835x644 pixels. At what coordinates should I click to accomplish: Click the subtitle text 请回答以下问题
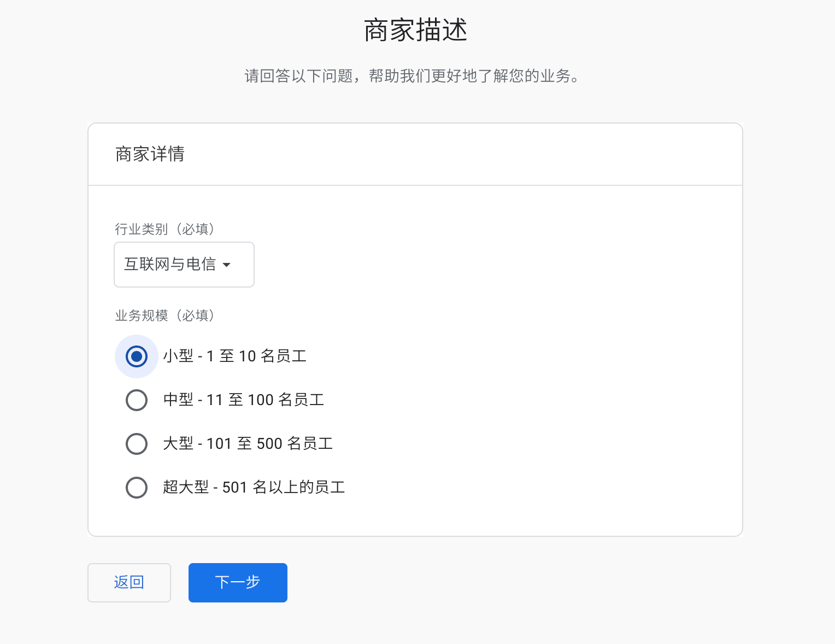pos(411,76)
